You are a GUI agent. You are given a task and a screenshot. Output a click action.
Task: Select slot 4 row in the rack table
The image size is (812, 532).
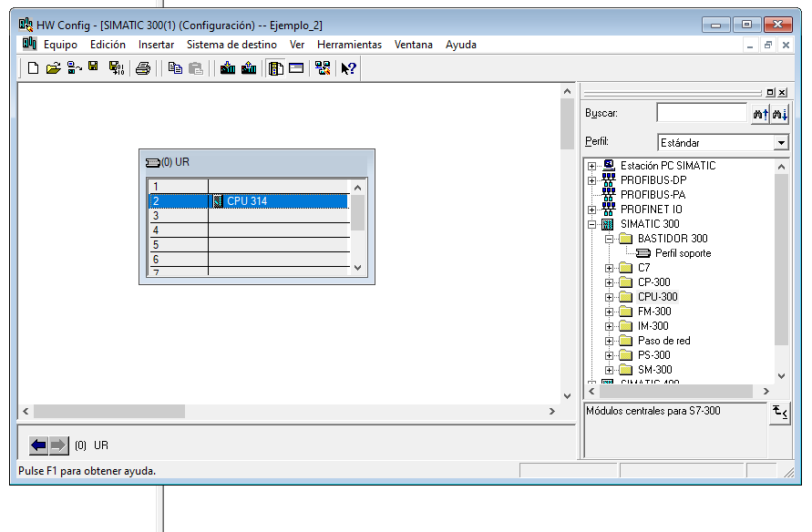249,230
